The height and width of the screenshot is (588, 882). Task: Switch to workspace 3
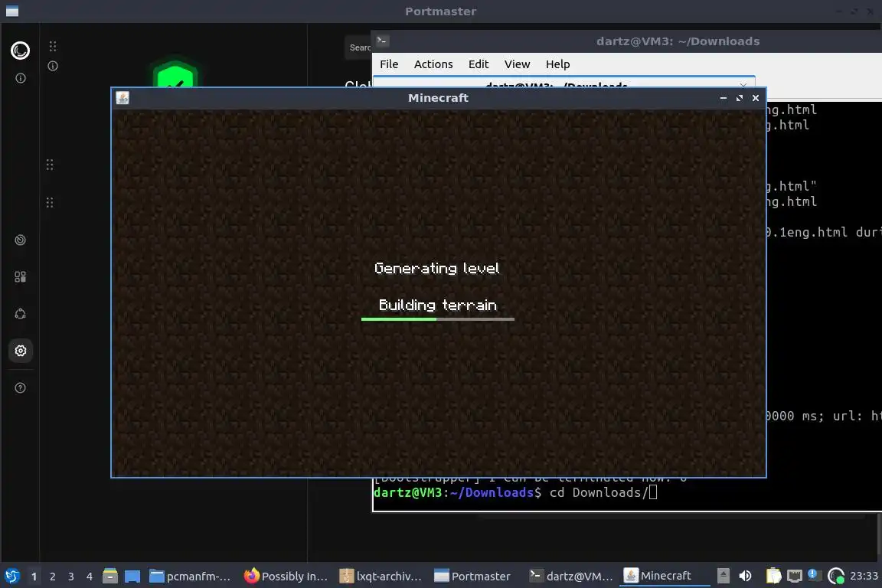point(71,577)
